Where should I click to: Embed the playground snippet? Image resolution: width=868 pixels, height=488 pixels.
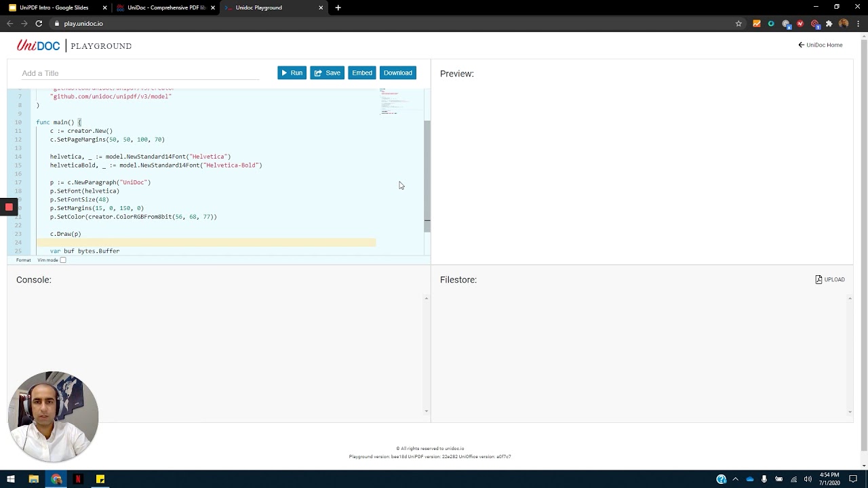[362, 73]
